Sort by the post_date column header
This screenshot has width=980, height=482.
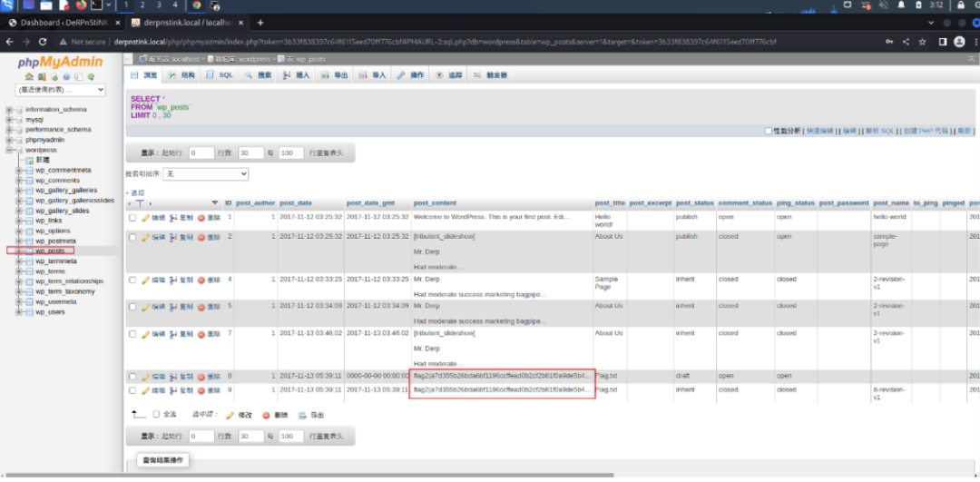pyautogui.click(x=296, y=203)
